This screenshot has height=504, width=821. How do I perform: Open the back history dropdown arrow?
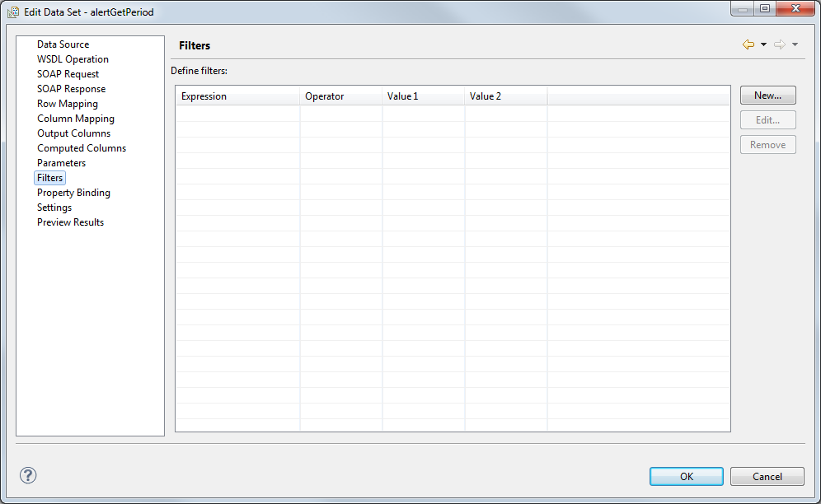click(763, 44)
